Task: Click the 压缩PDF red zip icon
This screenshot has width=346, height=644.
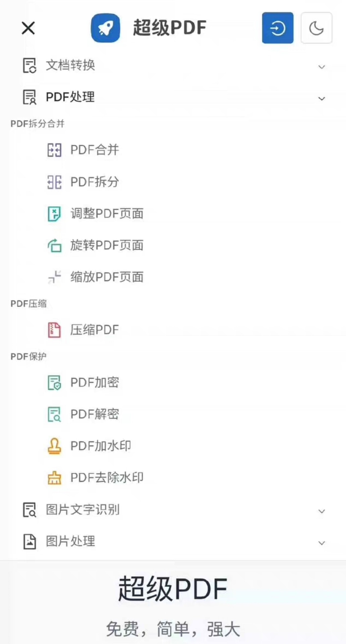Action: point(54,330)
